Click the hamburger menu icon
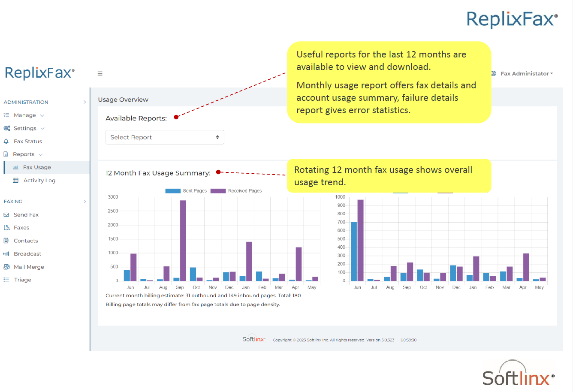Image resolution: width=573 pixels, height=392 pixels. (100, 74)
